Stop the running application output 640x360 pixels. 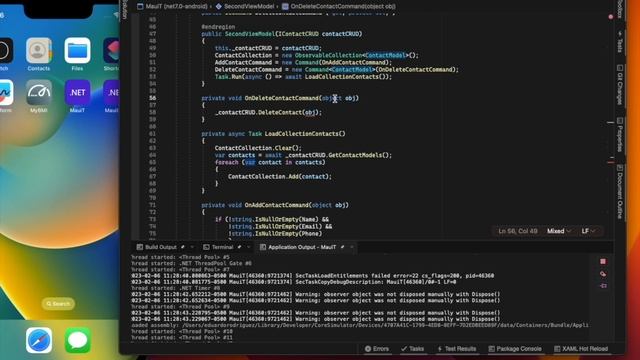(x=603, y=261)
